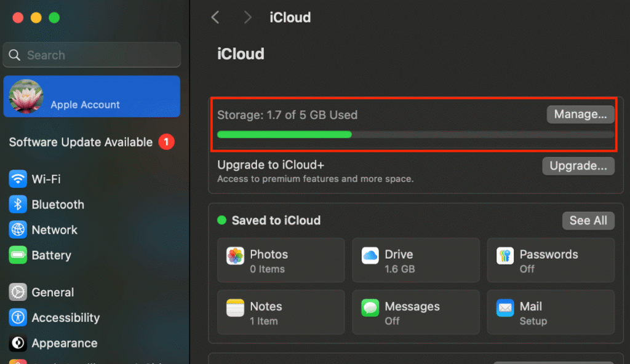Viewport: 630px width, 364px height.
Task: Click the General gear icon
Action: click(x=18, y=292)
